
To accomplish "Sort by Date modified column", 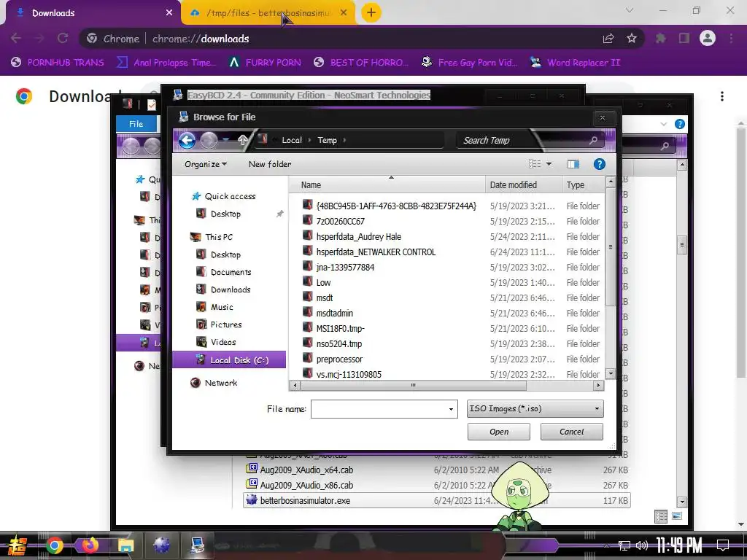I will pyautogui.click(x=524, y=184).
